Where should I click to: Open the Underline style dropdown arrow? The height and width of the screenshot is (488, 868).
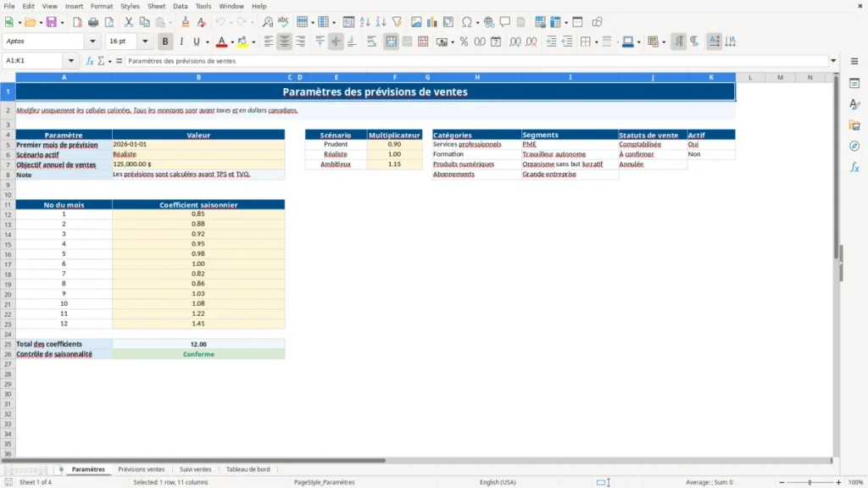coord(207,42)
